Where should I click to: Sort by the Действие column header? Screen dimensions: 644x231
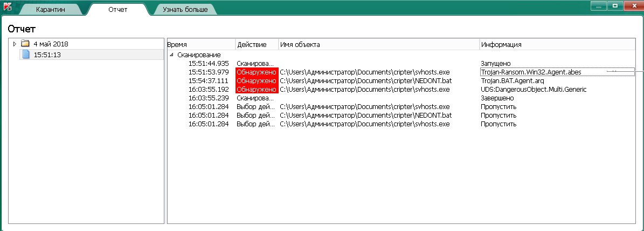[257, 44]
